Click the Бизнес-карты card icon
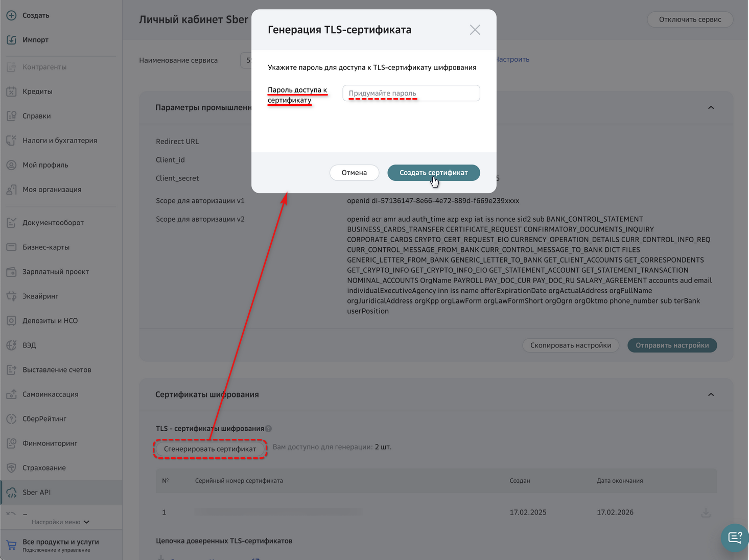Image resolution: width=749 pixels, height=560 pixels. pos(11,247)
